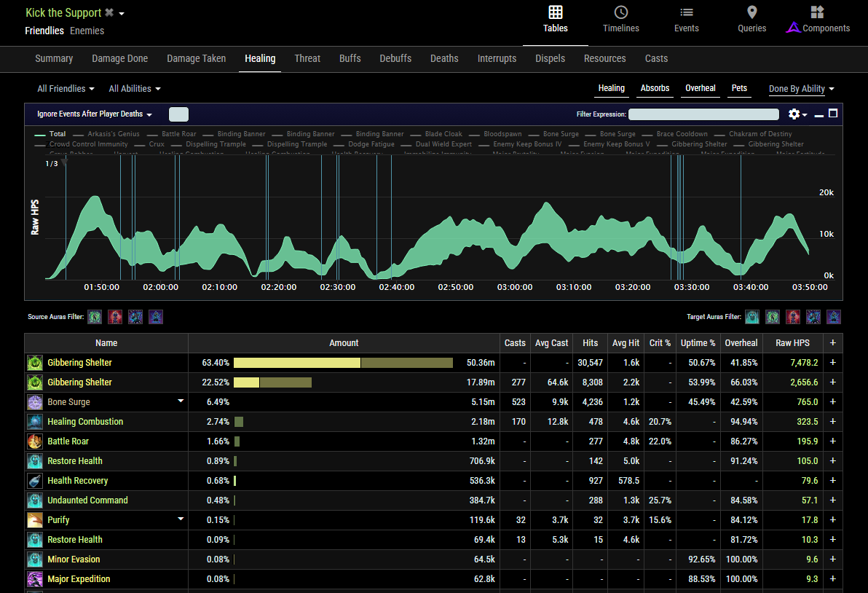Switch to the Buffs tab

350,59
